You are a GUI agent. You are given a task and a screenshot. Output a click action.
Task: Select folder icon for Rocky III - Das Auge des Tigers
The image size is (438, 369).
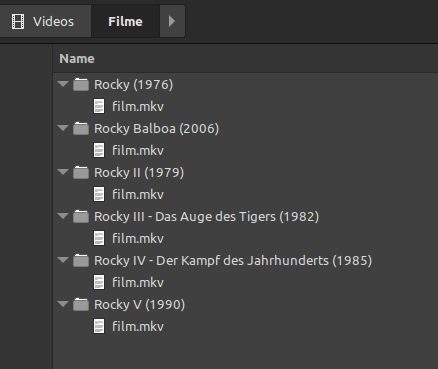coord(81,216)
